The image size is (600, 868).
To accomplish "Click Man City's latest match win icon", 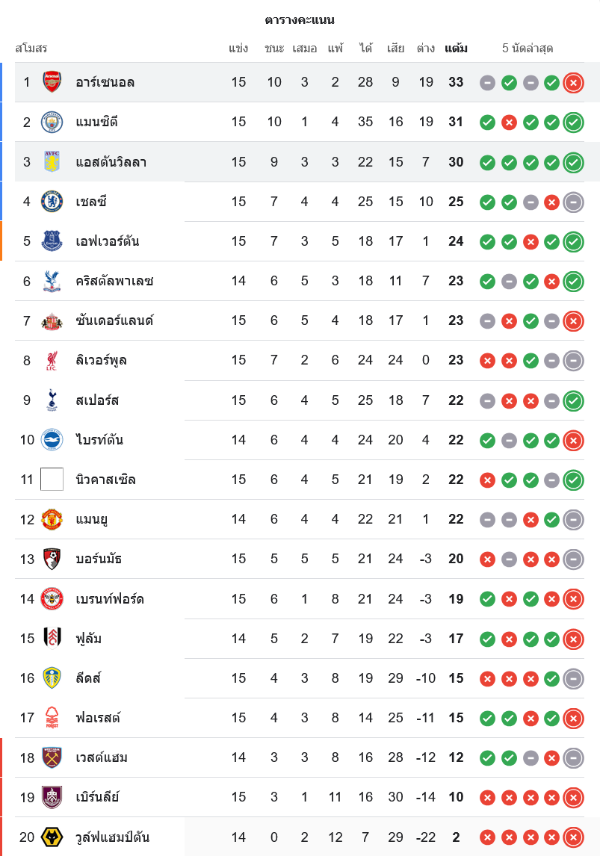I will click(573, 123).
